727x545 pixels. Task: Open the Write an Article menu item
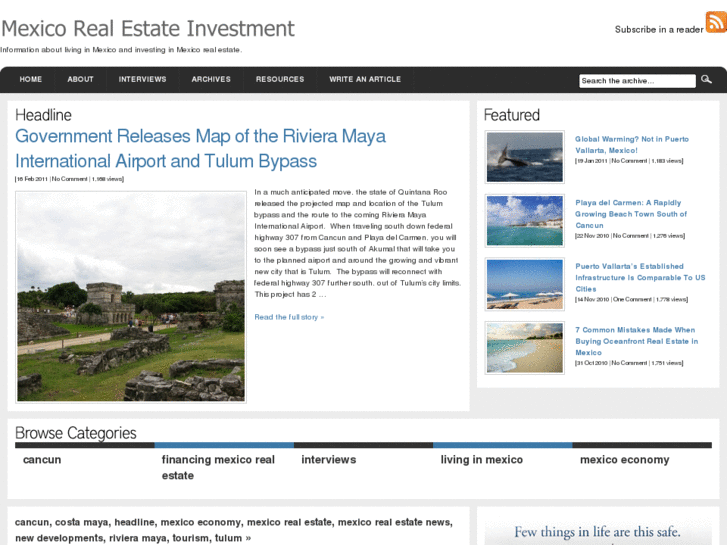365,79
